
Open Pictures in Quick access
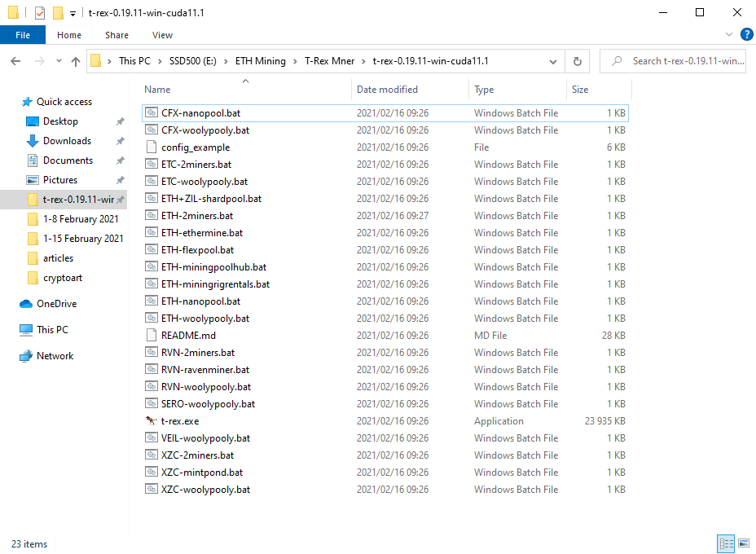[x=59, y=180]
